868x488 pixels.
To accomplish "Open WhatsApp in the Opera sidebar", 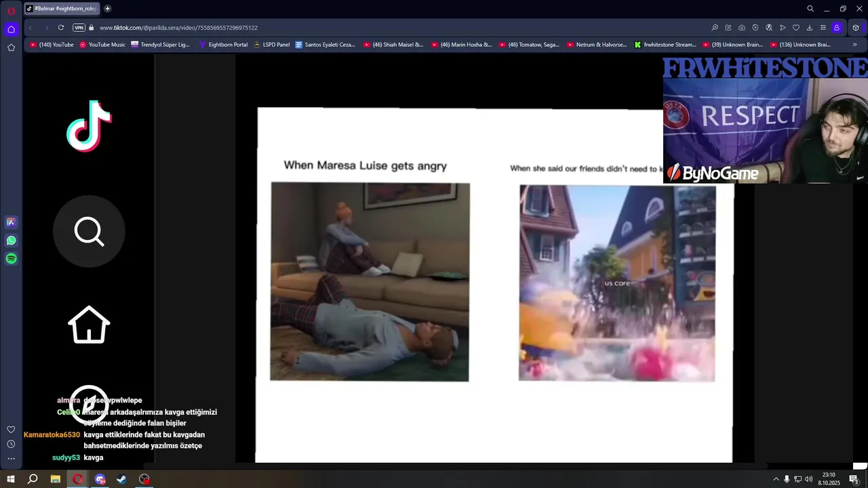I will coord(11,241).
